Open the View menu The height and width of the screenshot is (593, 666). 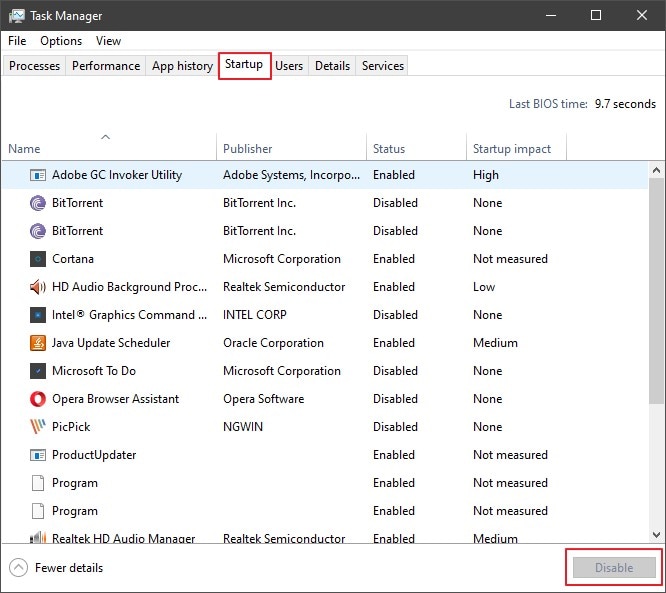(108, 41)
